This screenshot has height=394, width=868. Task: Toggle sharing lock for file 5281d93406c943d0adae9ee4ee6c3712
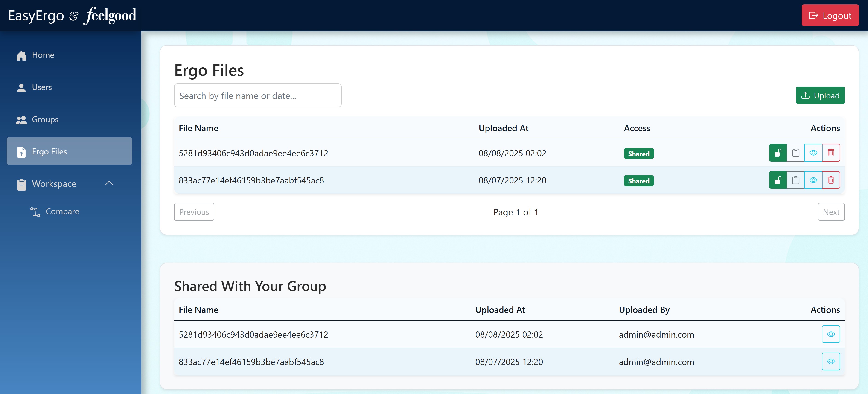point(778,153)
